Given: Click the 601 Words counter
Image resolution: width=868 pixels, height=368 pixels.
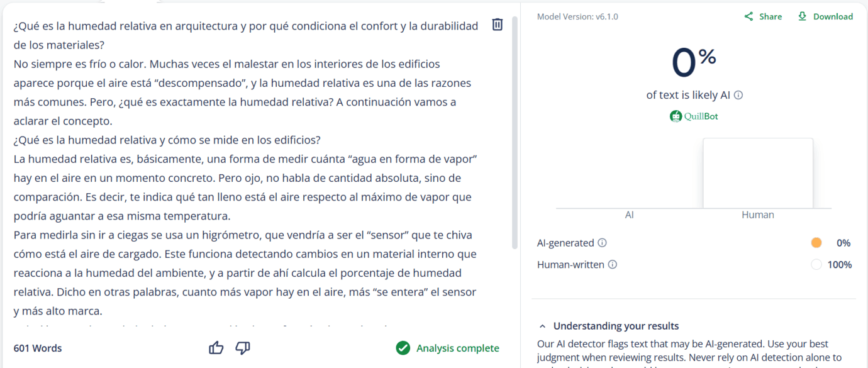Looking at the screenshot, I should tap(38, 348).
